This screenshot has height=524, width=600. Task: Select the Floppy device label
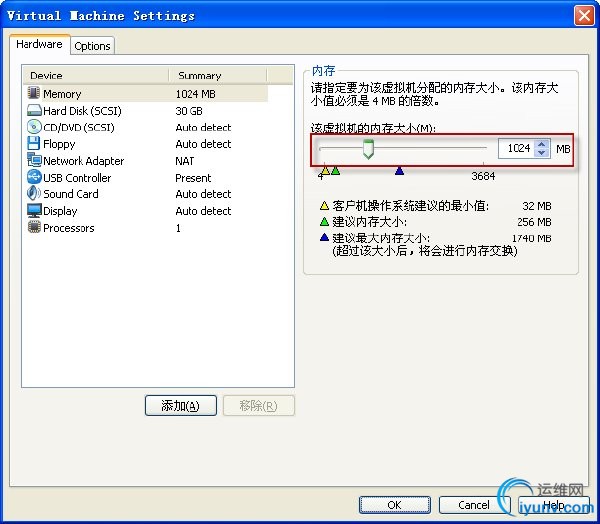click(x=59, y=144)
